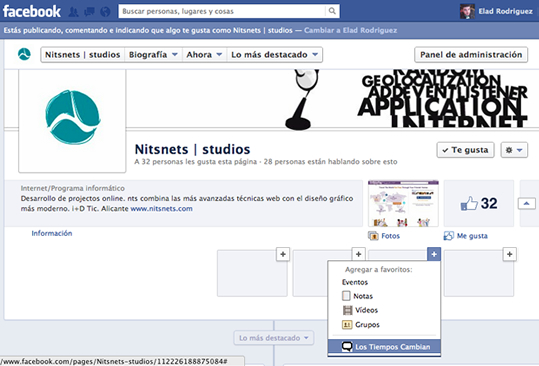This screenshot has width=539, height=366.
Task: Click the Nitsnets | studios toolbar button
Action: (x=82, y=55)
